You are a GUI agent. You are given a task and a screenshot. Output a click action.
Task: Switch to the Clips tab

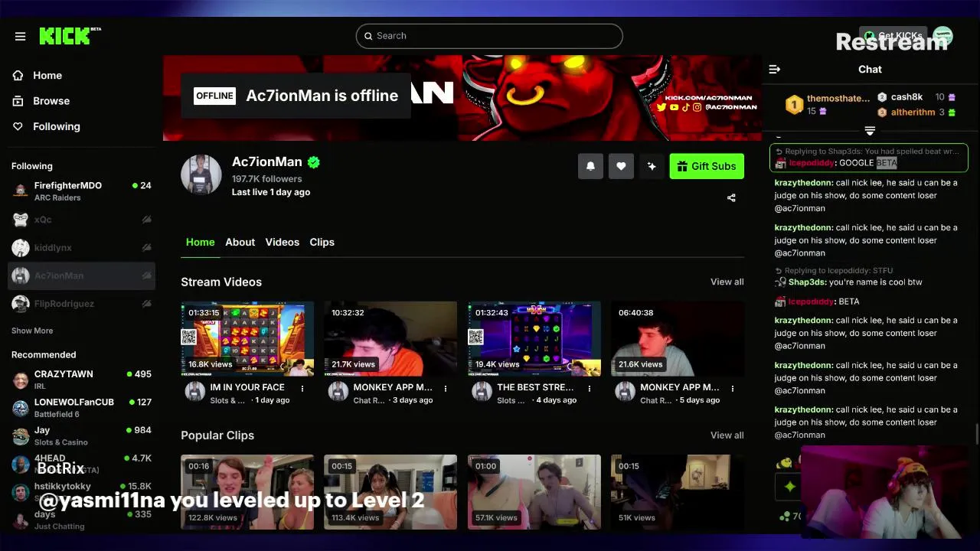click(322, 242)
